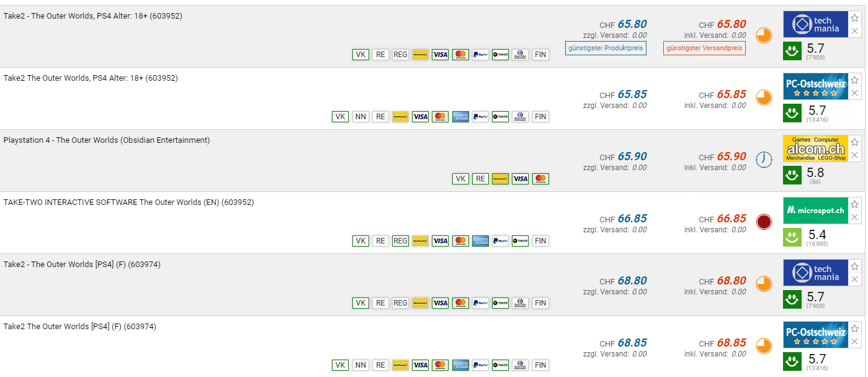Image resolution: width=868 pixels, height=377 pixels.
Task: Hide the microspot.ch offer with its X
Action: coord(854,217)
